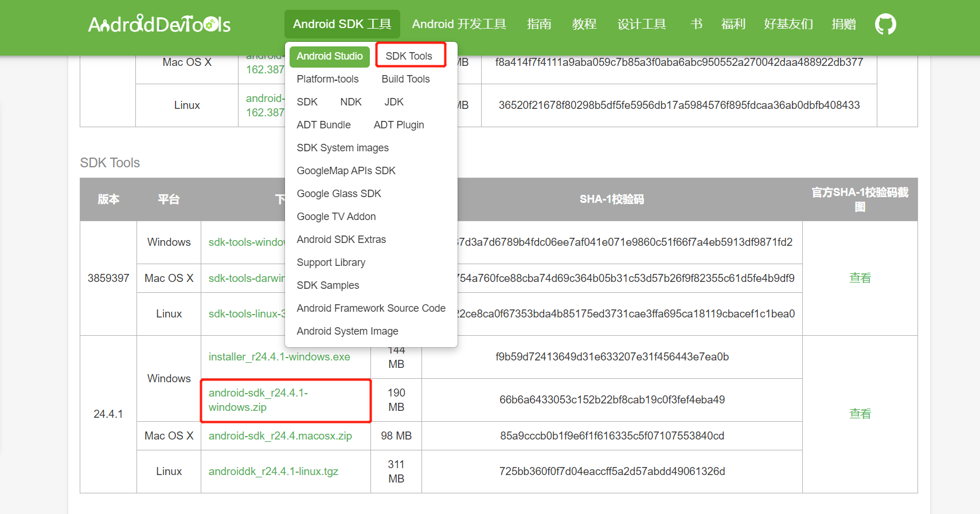Open Android SDK Extras entry
The height and width of the screenshot is (514, 980).
tap(341, 240)
